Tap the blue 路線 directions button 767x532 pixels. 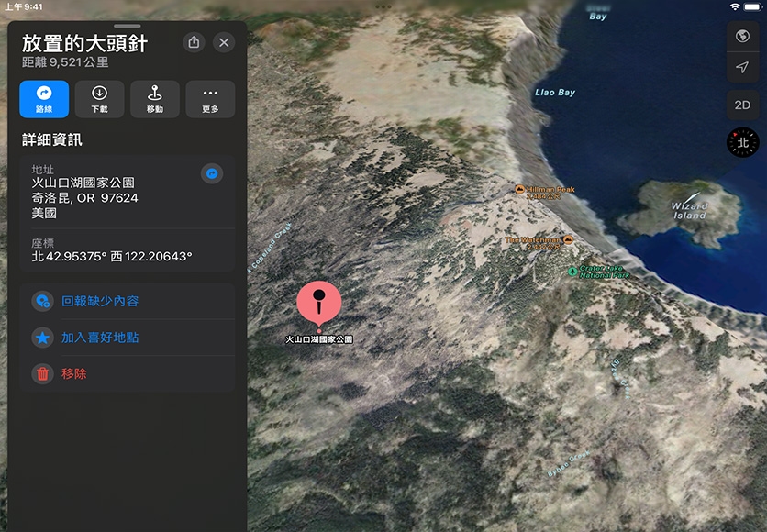(44, 99)
